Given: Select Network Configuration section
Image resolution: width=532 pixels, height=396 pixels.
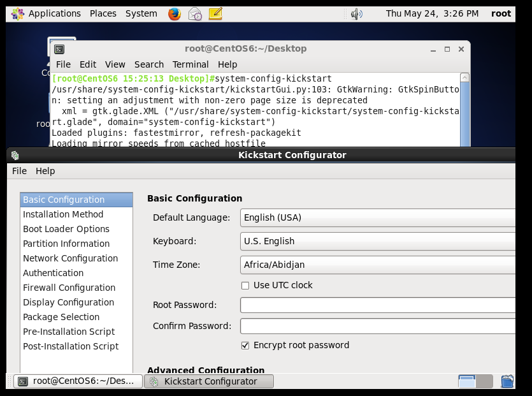Looking at the screenshot, I should tap(76, 258).
